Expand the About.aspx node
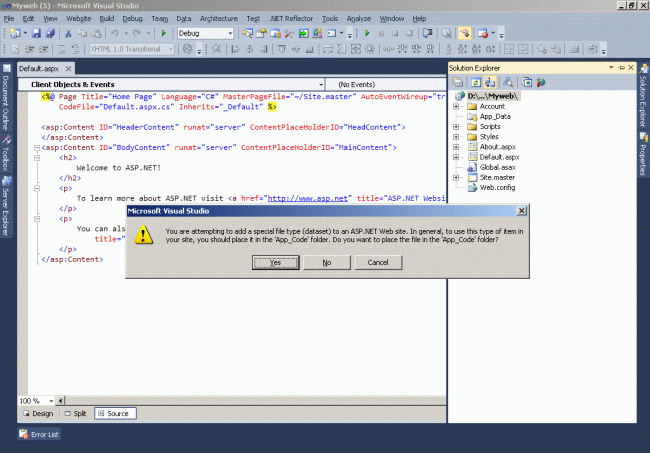Screen dimensions: 650x453 pos(456,147)
